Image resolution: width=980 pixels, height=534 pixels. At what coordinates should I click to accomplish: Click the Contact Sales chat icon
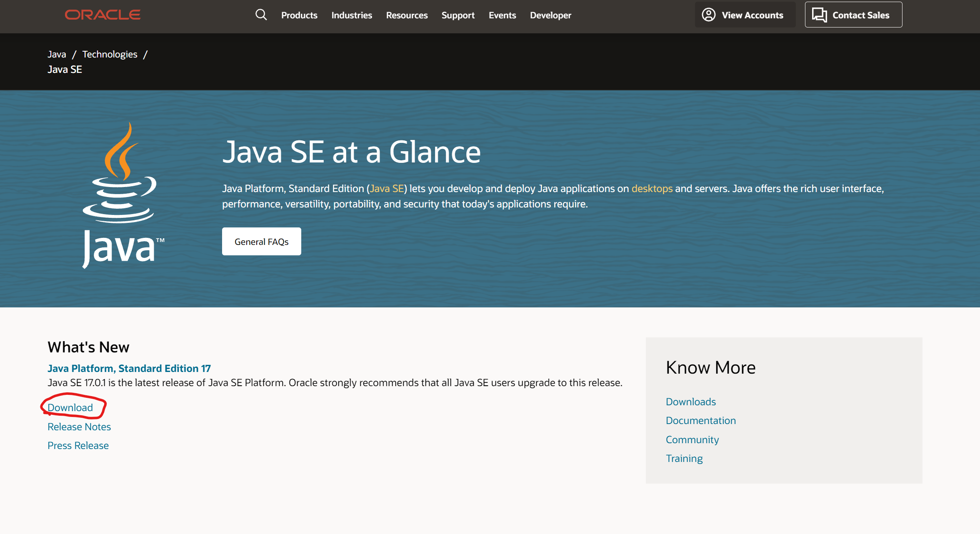(x=819, y=15)
